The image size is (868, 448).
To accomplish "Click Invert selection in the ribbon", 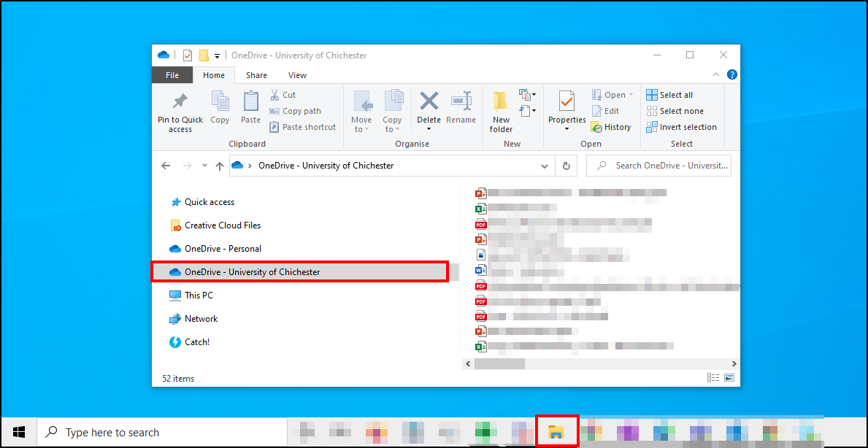I will (680, 127).
